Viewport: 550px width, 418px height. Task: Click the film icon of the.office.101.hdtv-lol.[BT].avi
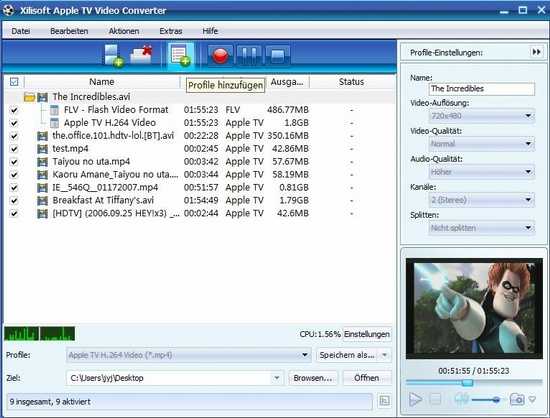(42, 136)
